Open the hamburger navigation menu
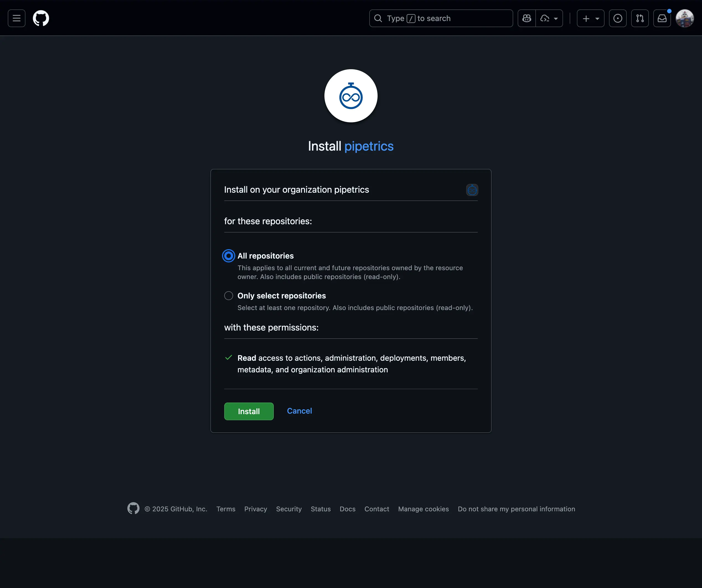 16,18
